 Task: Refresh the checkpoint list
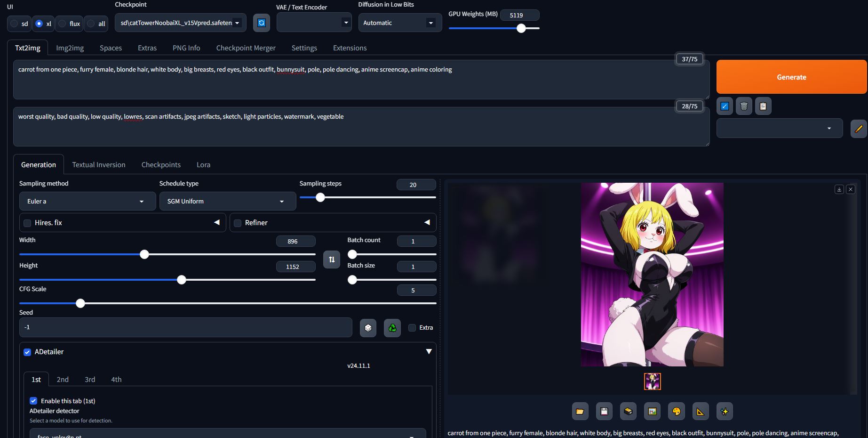coord(262,23)
